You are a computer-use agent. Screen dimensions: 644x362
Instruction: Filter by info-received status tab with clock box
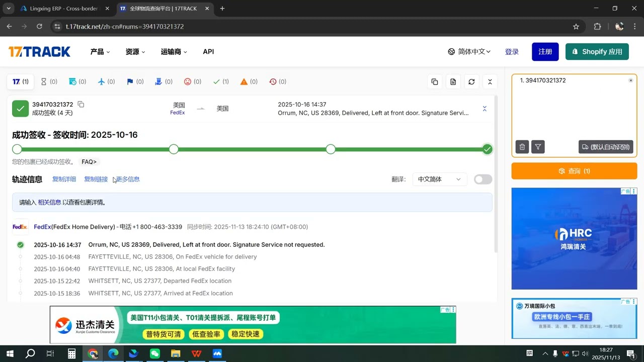(77, 81)
